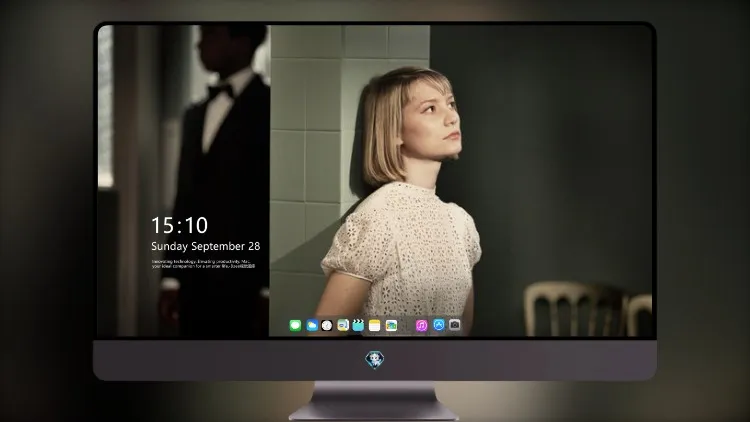The height and width of the screenshot is (422, 750).
Task: Click the Sunday September 28 date
Action: 206,246
